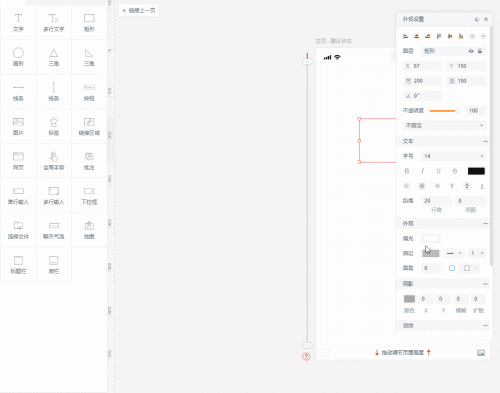The width and height of the screenshot is (500, 393).
Task: Toggle underline text formatting
Action: pyautogui.click(x=438, y=171)
